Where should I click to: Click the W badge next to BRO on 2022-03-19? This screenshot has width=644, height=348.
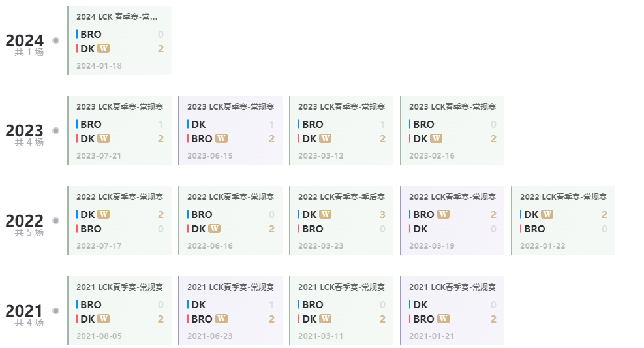coord(444,214)
